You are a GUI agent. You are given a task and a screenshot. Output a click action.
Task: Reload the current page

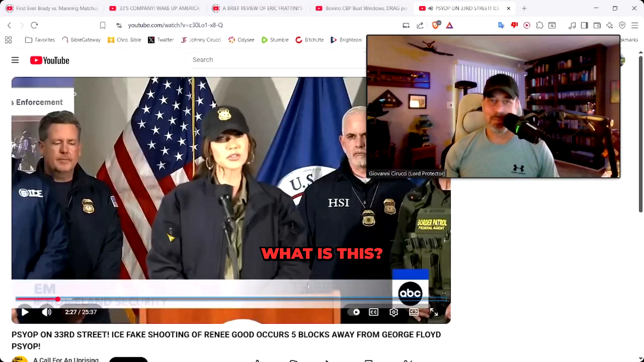(34, 25)
